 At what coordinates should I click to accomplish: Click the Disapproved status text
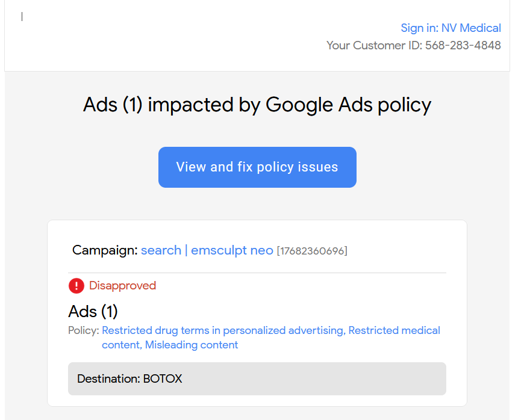coord(122,286)
